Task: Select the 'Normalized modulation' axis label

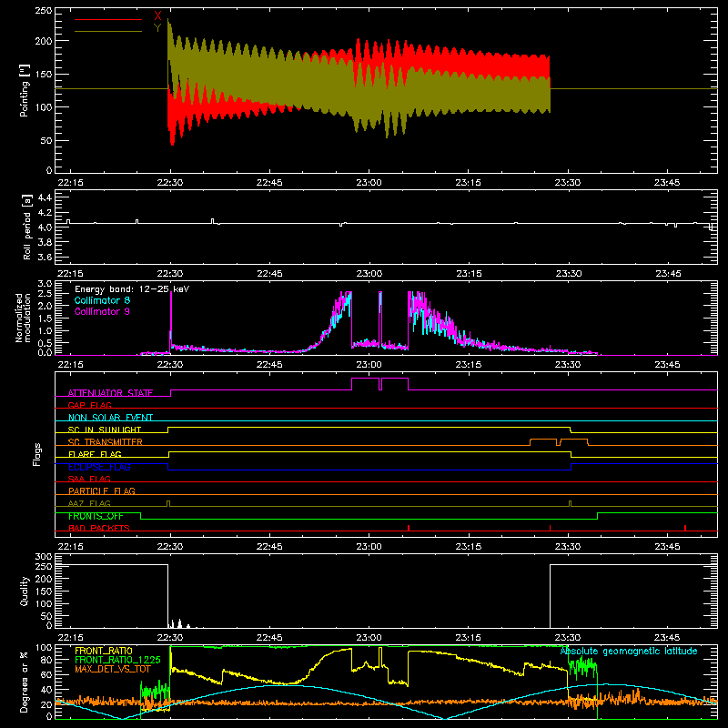Action: point(23,318)
